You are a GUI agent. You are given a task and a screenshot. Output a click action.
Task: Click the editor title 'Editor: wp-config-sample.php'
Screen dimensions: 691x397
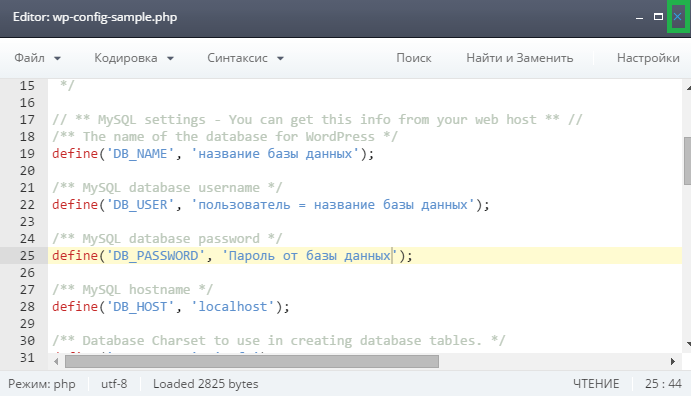point(95,17)
